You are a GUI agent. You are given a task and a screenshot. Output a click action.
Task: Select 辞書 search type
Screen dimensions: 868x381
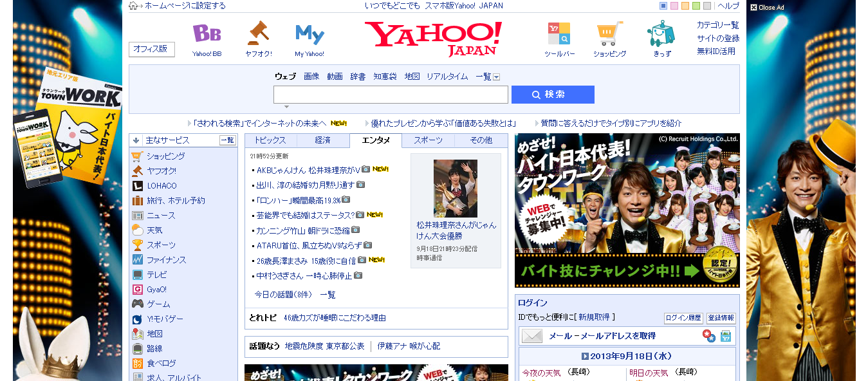click(x=358, y=77)
